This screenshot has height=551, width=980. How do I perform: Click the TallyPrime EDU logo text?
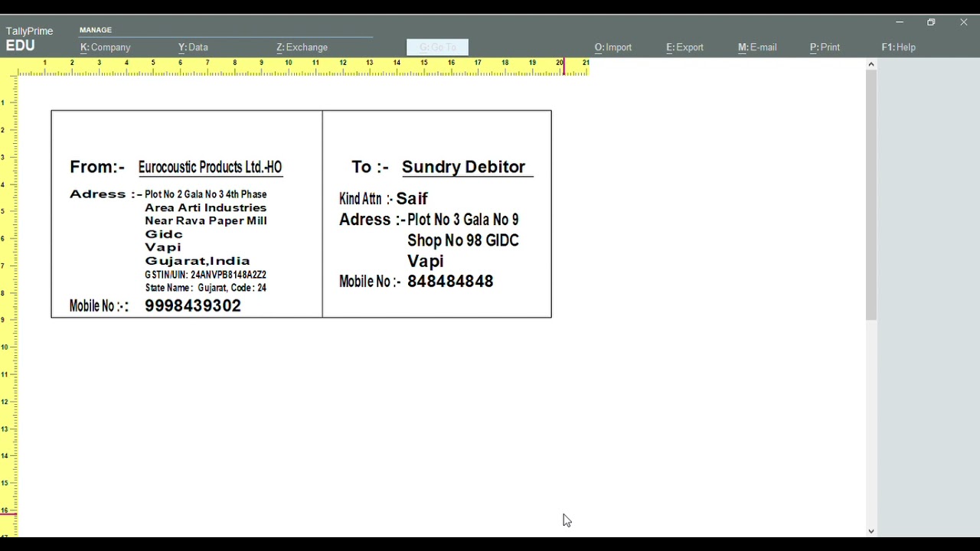29,39
